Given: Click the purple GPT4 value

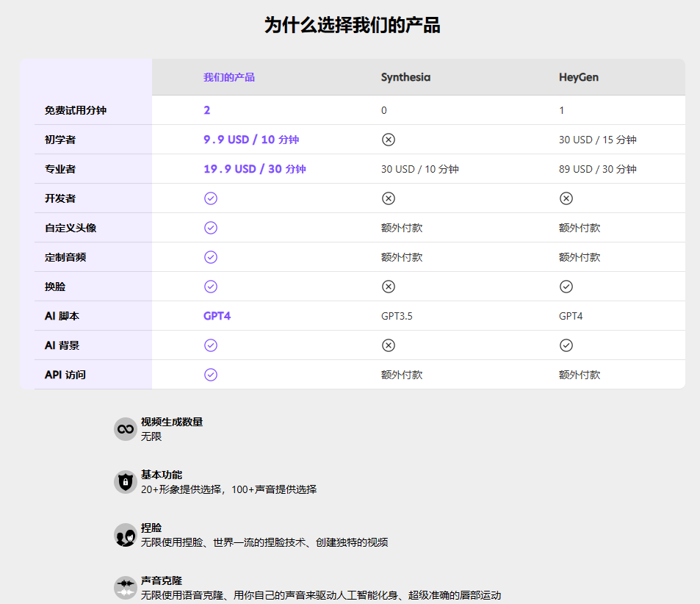Looking at the screenshot, I should (217, 316).
